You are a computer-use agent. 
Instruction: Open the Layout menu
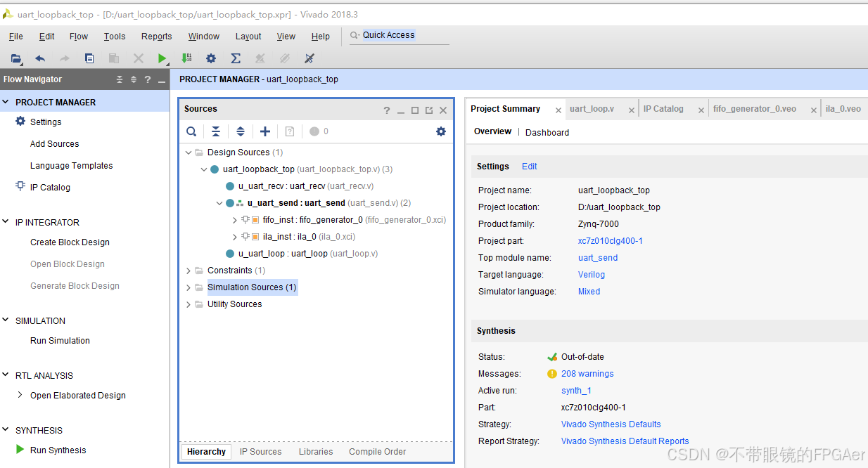point(248,37)
